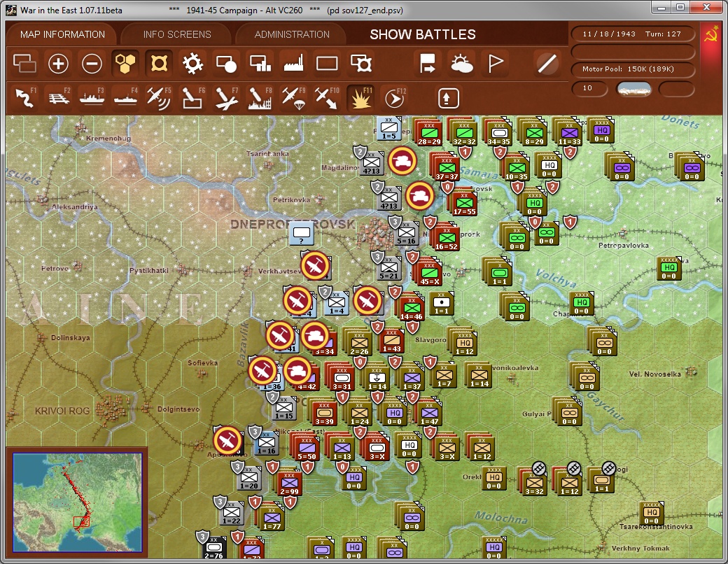Image resolution: width=728 pixels, height=564 pixels.
Task: Select the artillery unit labeled 1=14
Action: tap(377, 378)
